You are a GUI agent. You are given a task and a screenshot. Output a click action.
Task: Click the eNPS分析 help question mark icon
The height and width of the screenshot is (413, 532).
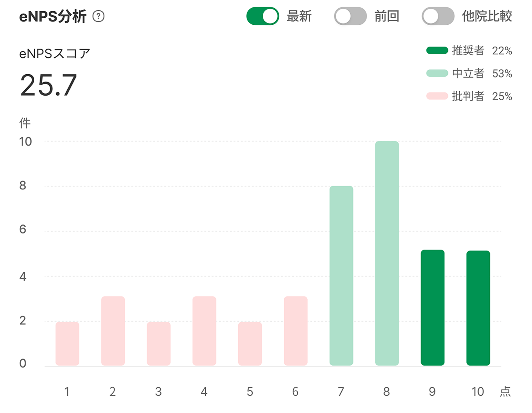(98, 17)
